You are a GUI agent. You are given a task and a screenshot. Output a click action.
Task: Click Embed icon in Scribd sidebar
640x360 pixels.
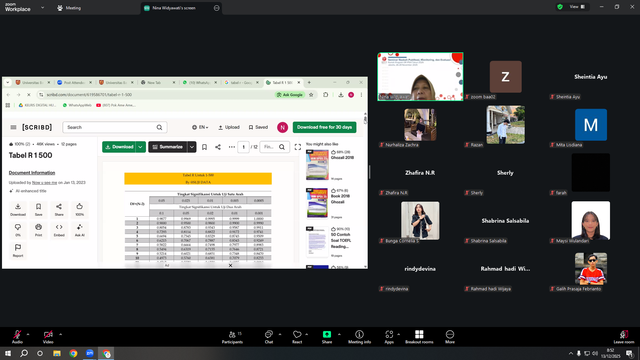59,227
